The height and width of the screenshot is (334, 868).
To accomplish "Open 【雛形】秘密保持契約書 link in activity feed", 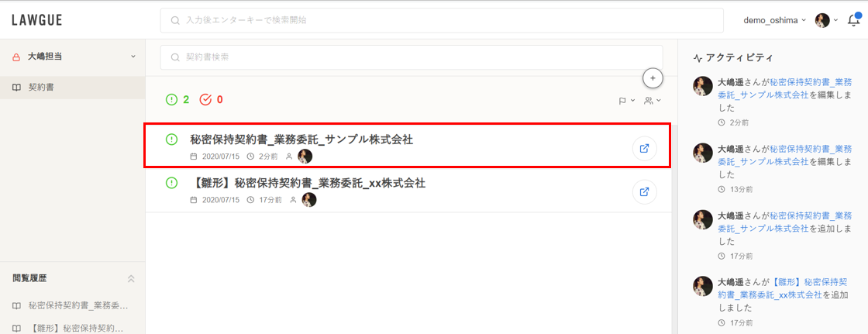I will click(773, 288).
